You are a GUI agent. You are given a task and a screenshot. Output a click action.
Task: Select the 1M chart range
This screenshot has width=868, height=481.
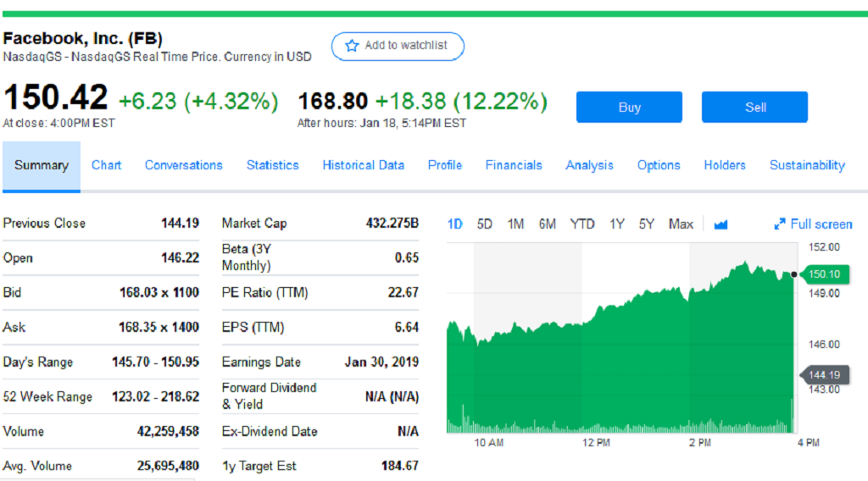point(515,224)
